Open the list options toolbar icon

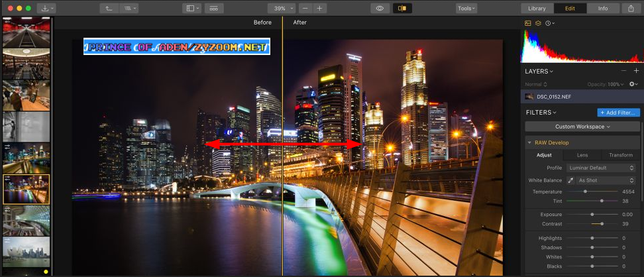(x=129, y=8)
